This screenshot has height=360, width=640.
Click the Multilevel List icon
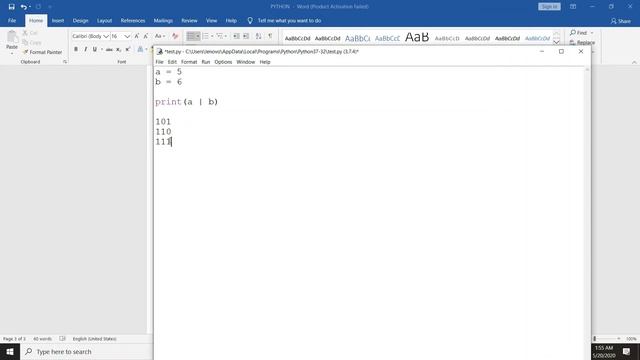click(220, 36)
